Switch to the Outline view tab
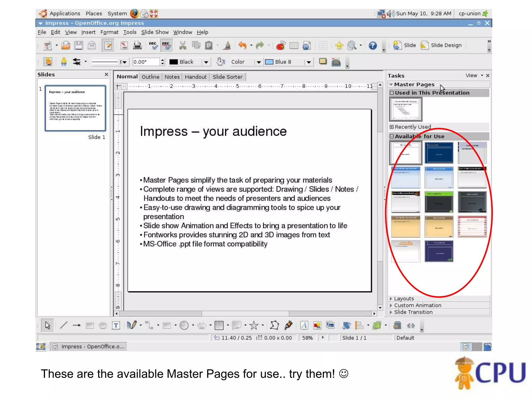This screenshot has width=532, height=399. tap(151, 77)
